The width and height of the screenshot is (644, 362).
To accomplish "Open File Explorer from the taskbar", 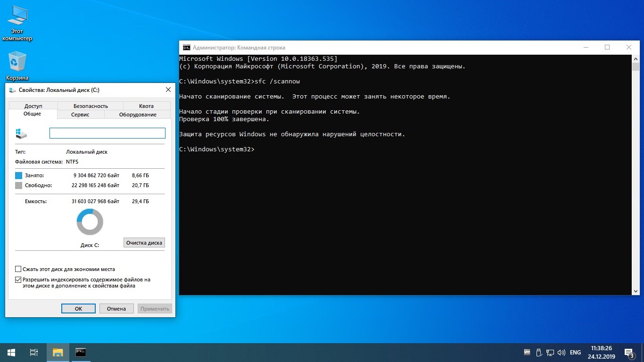I will [x=58, y=352].
